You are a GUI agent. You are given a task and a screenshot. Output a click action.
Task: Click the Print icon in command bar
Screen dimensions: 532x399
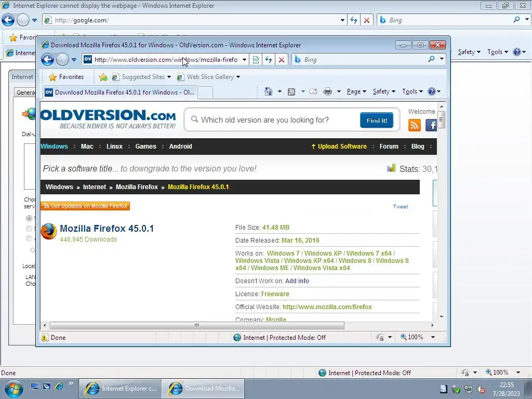click(x=328, y=91)
